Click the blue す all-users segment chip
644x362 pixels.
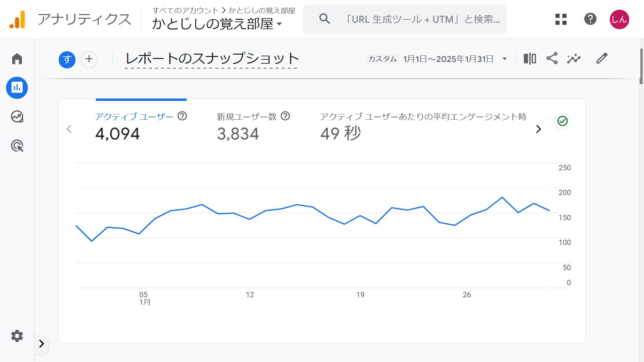[67, 60]
